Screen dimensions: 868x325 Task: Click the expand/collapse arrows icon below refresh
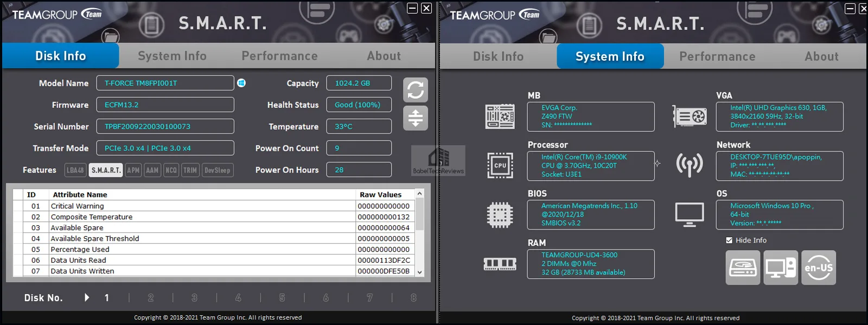(416, 118)
